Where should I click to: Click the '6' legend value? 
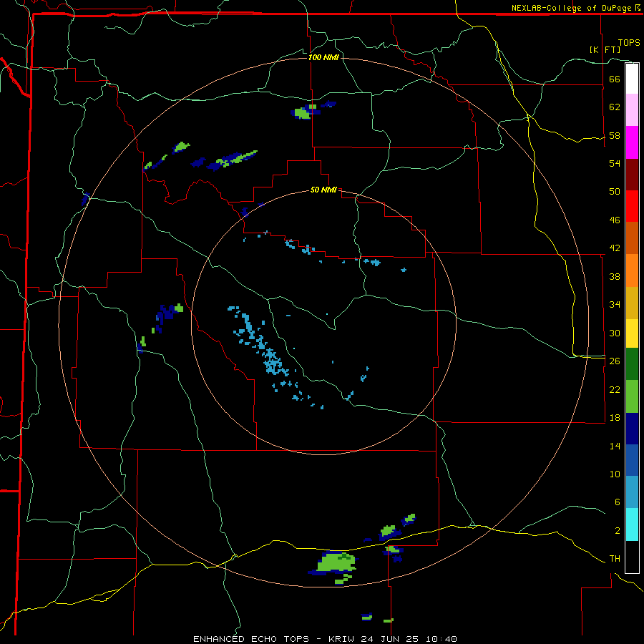618,502
